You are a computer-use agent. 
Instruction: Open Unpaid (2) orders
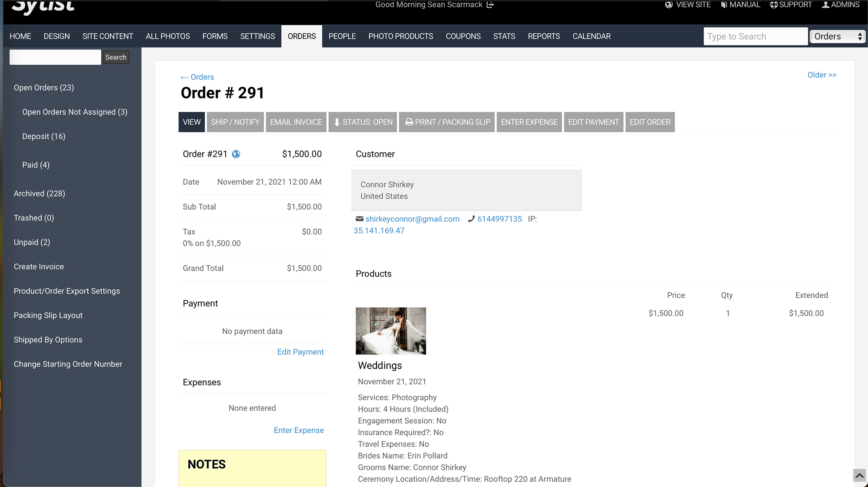tap(32, 242)
